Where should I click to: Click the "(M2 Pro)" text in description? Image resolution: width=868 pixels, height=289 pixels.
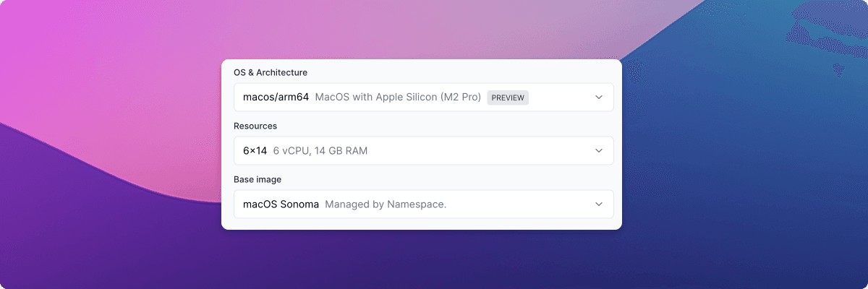[461, 98]
